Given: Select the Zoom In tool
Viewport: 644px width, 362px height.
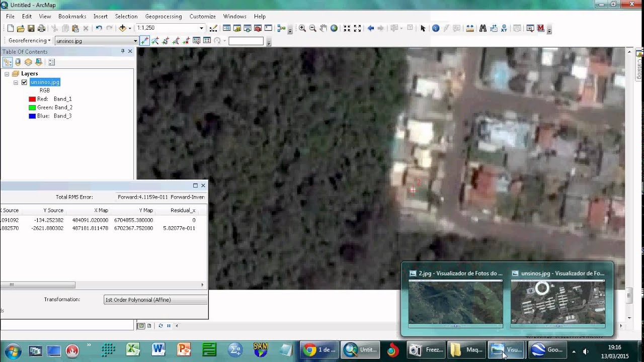Looking at the screenshot, I should pyautogui.click(x=302, y=29).
